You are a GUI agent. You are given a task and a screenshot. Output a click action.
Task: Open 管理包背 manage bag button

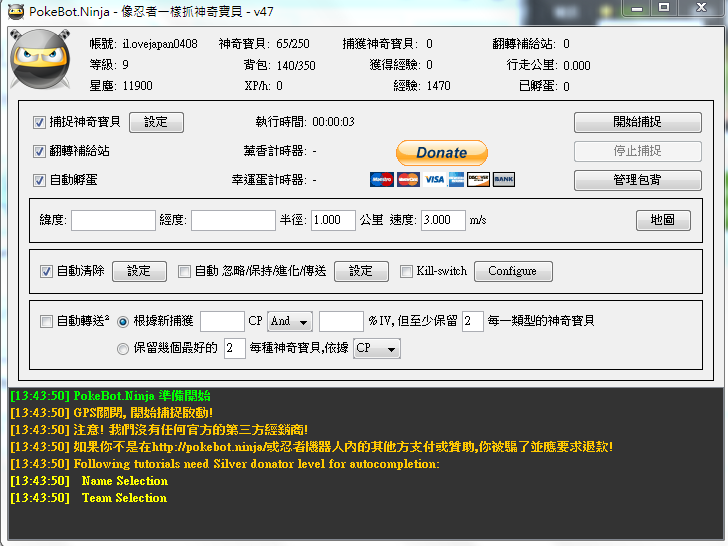tap(637, 180)
